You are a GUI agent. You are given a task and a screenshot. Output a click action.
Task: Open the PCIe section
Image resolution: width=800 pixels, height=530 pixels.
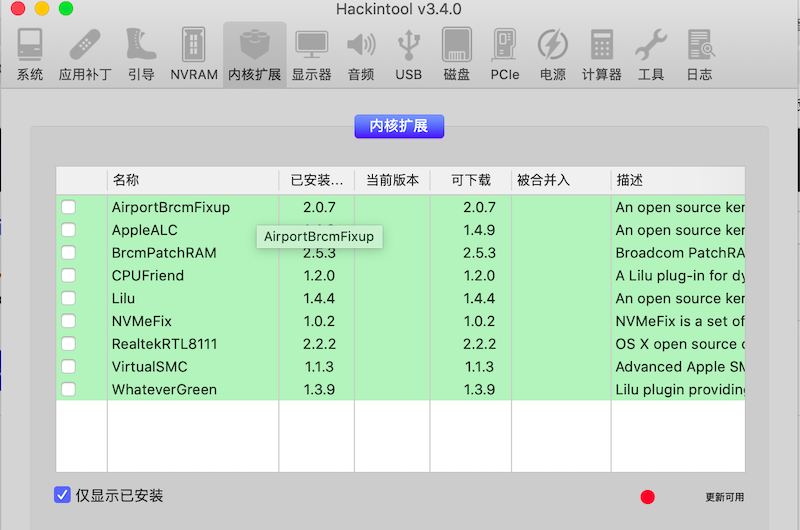pyautogui.click(x=505, y=54)
